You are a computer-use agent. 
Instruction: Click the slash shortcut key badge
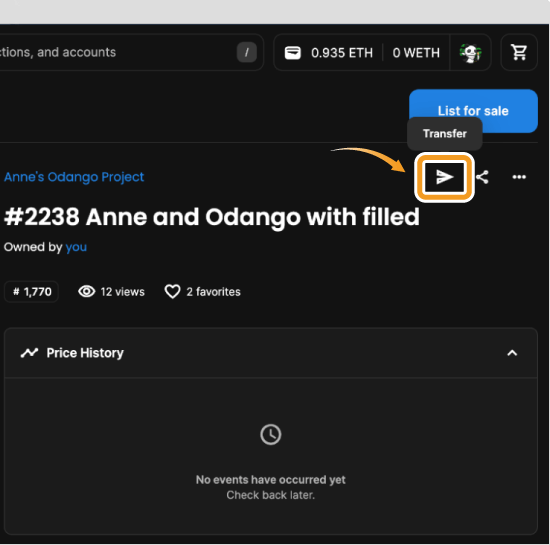click(247, 53)
